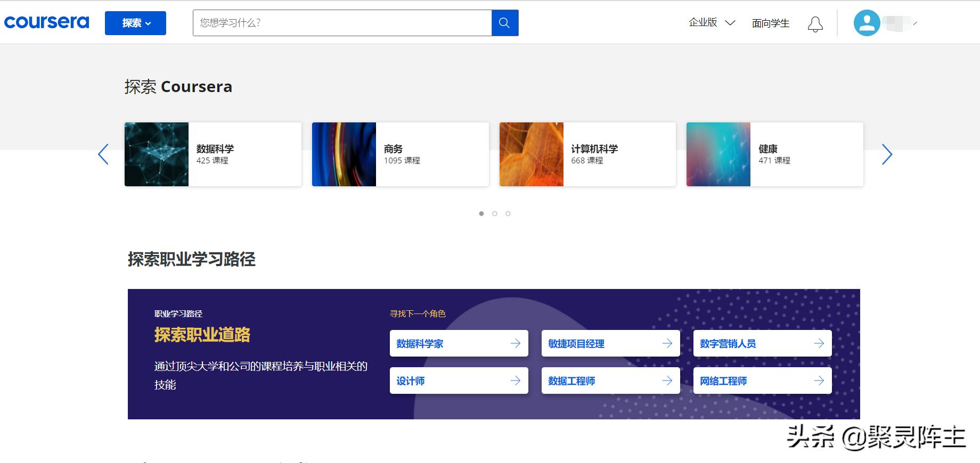
Task: Click the arrow icon on 网络工程师
Action: pos(819,381)
